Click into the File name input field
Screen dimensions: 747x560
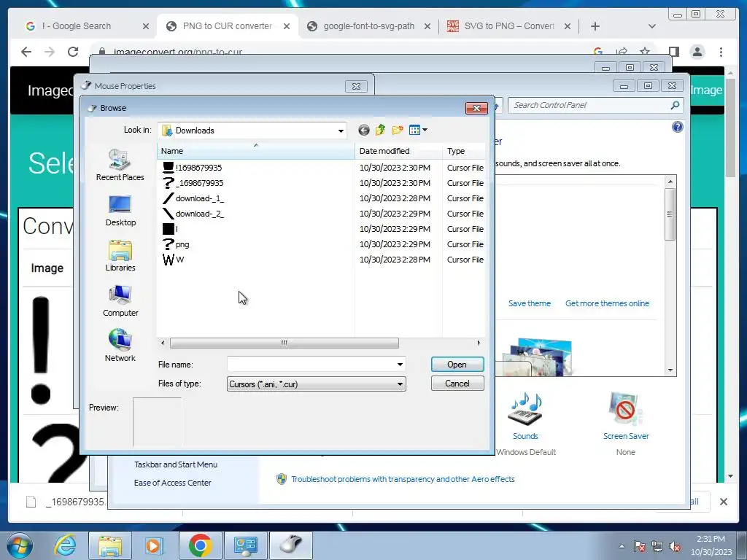click(311, 365)
